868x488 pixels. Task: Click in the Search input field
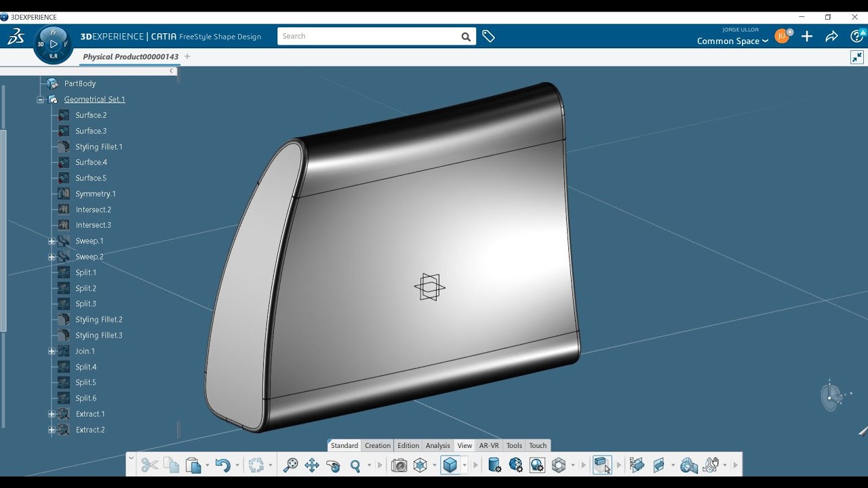368,37
